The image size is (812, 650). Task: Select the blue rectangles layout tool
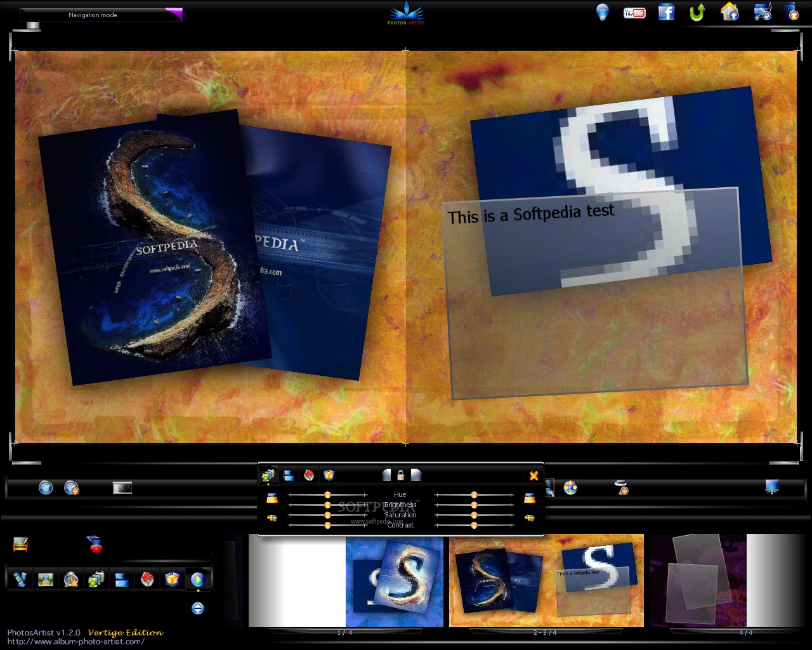(122, 579)
